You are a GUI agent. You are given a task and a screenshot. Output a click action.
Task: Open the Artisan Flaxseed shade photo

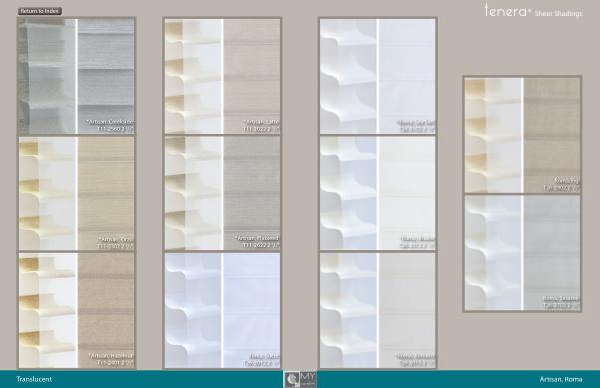[x=193, y=193]
